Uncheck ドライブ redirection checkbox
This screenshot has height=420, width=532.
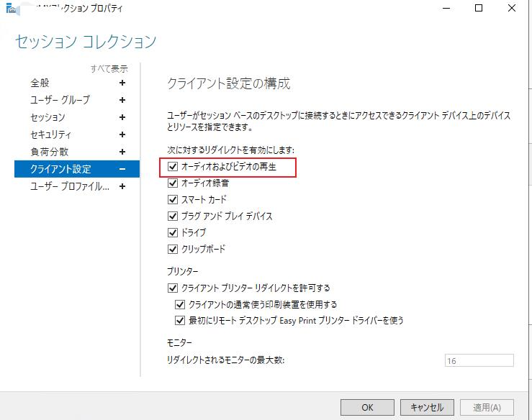tap(173, 232)
